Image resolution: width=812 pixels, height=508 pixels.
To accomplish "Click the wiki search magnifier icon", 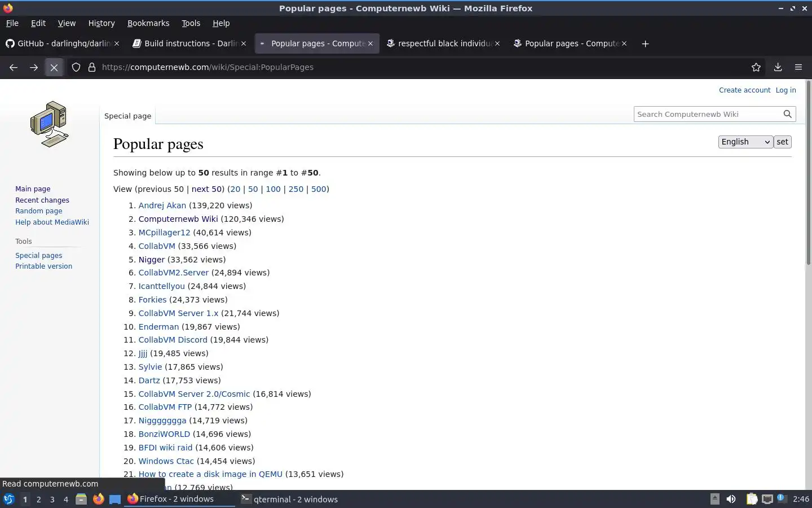I will 788,114.
